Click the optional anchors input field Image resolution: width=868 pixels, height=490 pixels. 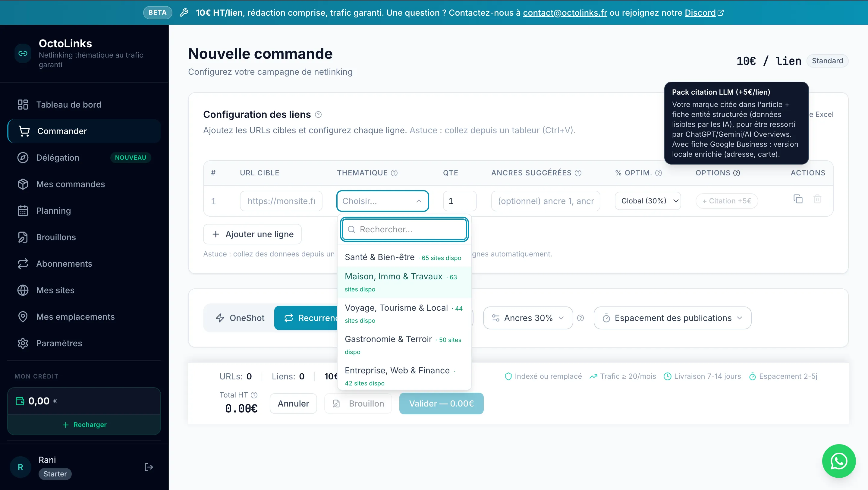546,201
